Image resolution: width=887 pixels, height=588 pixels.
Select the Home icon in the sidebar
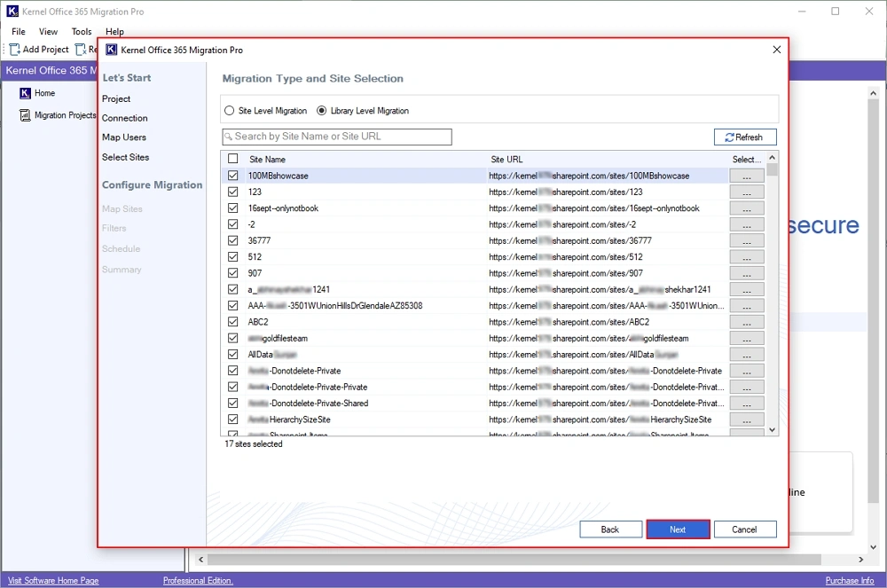[26, 92]
